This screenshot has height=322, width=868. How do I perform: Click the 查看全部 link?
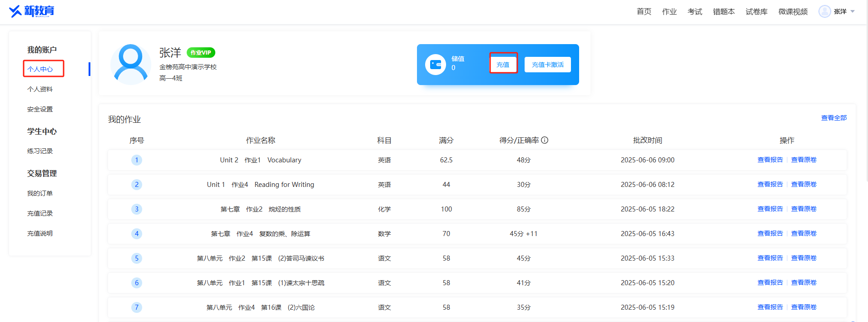click(834, 118)
